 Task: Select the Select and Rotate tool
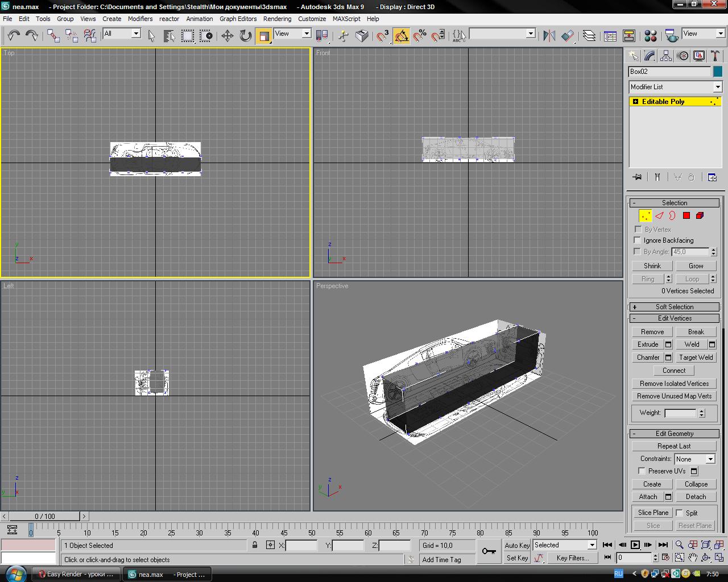tap(245, 36)
